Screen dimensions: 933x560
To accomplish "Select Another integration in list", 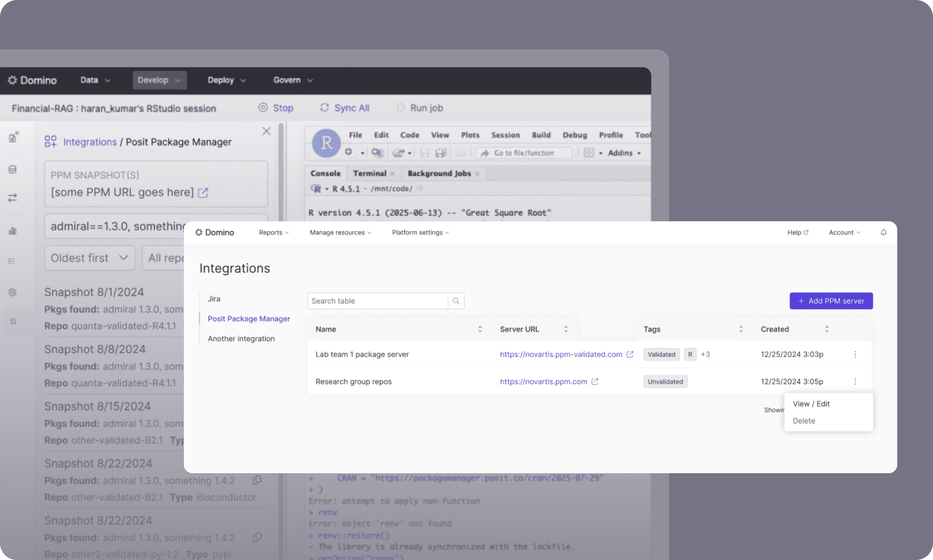I will point(241,339).
